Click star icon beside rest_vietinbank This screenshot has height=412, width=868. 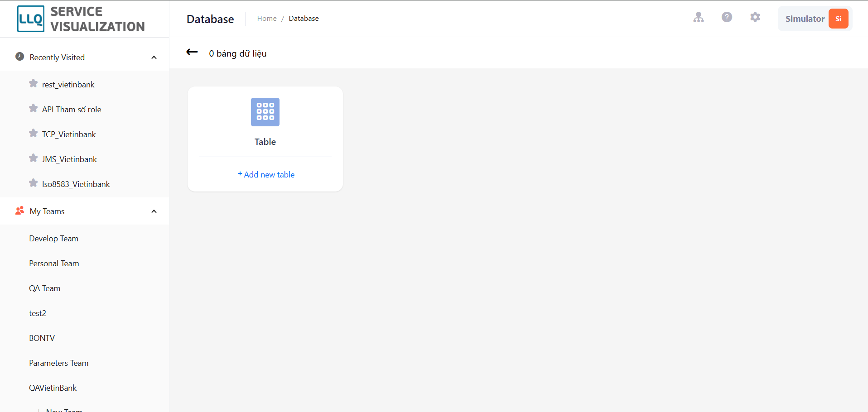[33, 83]
